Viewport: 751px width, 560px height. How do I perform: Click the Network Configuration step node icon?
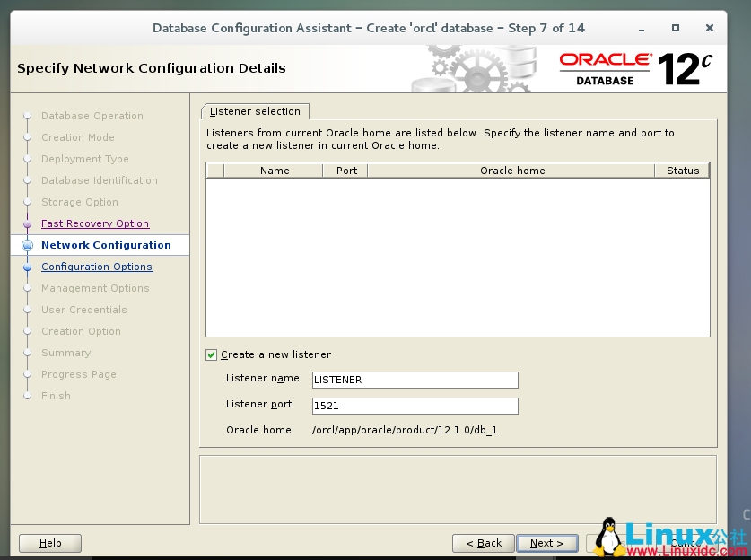[x=26, y=244]
